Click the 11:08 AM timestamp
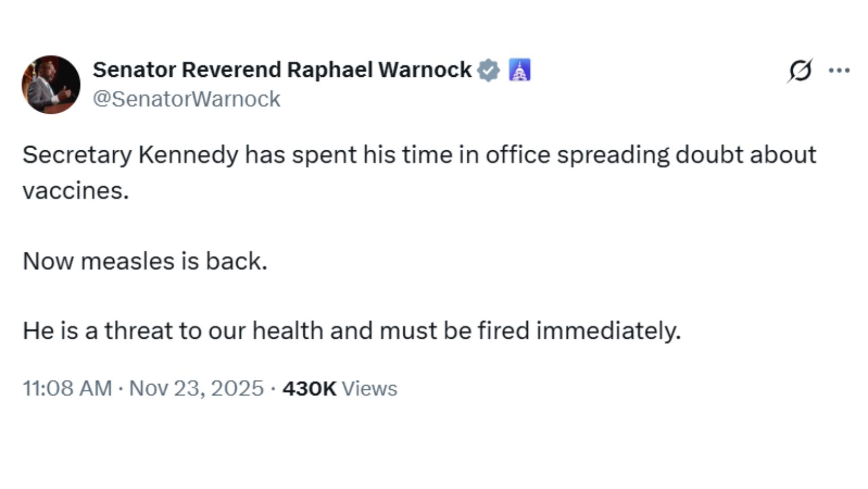The width and height of the screenshot is (868, 489). (x=67, y=388)
